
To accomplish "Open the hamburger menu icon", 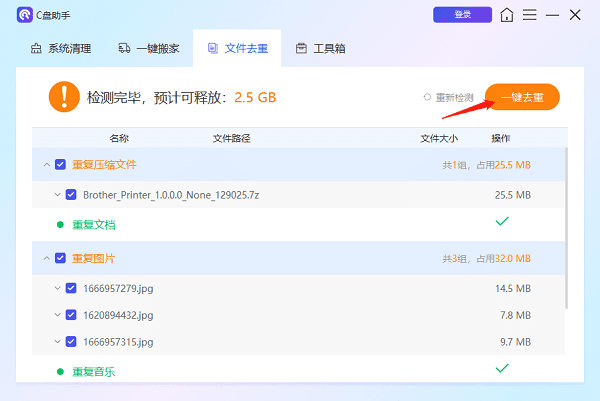I will pyautogui.click(x=530, y=15).
